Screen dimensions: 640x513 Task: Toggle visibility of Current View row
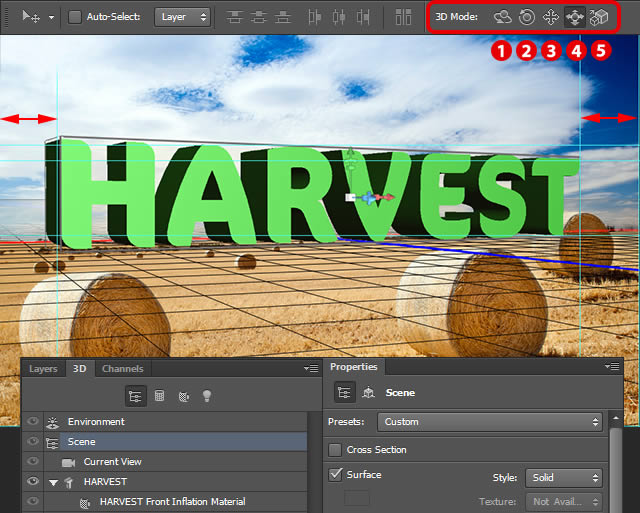click(33, 461)
